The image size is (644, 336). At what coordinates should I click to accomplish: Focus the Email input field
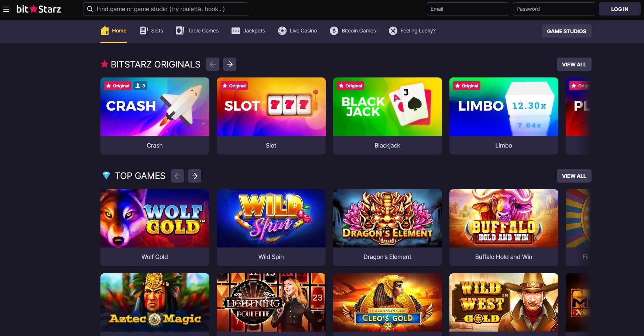(468, 9)
